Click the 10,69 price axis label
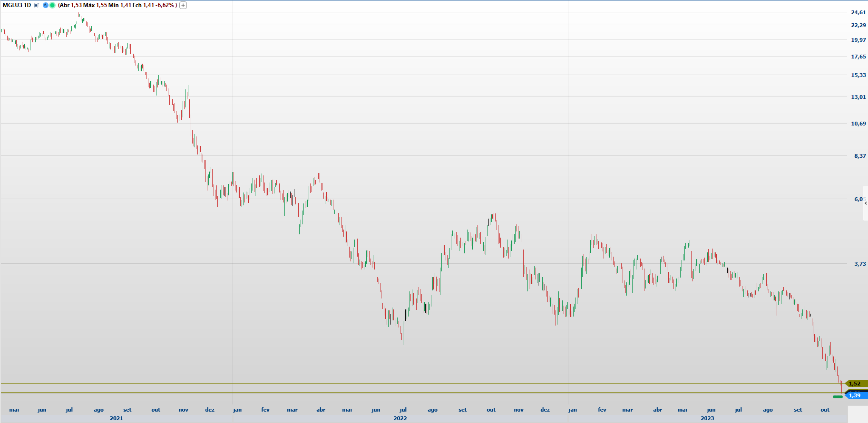Viewport: 868px width, 423px height. (858, 124)
